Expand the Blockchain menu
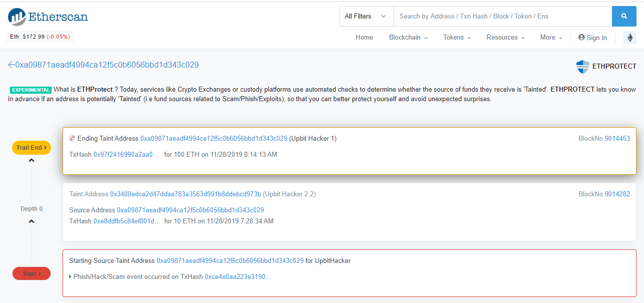The height and width of the screenshot is (303, 644). 408,38
